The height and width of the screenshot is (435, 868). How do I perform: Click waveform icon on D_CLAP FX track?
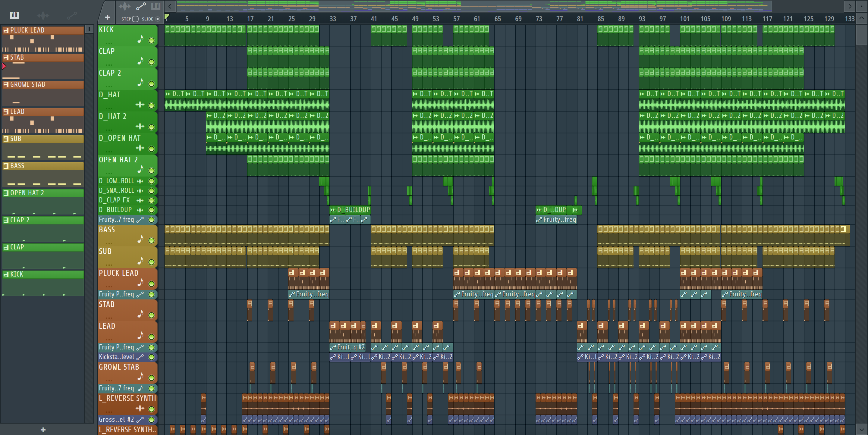coord(140,200)
